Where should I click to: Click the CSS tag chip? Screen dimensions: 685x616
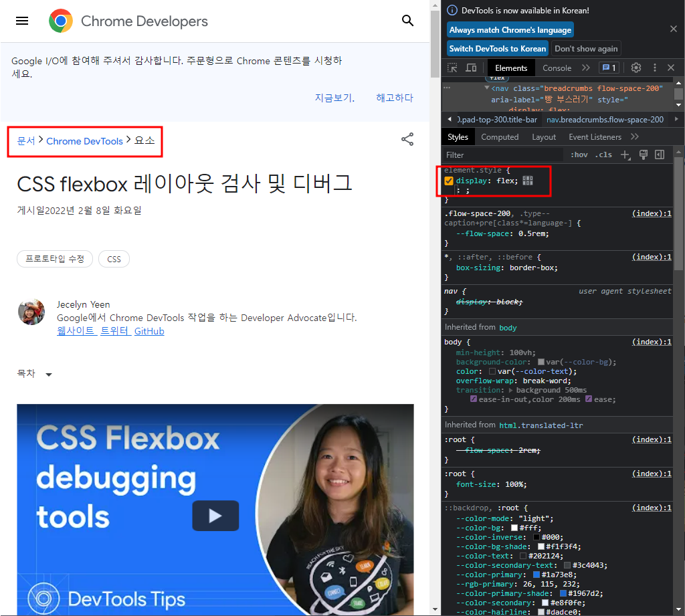click(114, 259)
